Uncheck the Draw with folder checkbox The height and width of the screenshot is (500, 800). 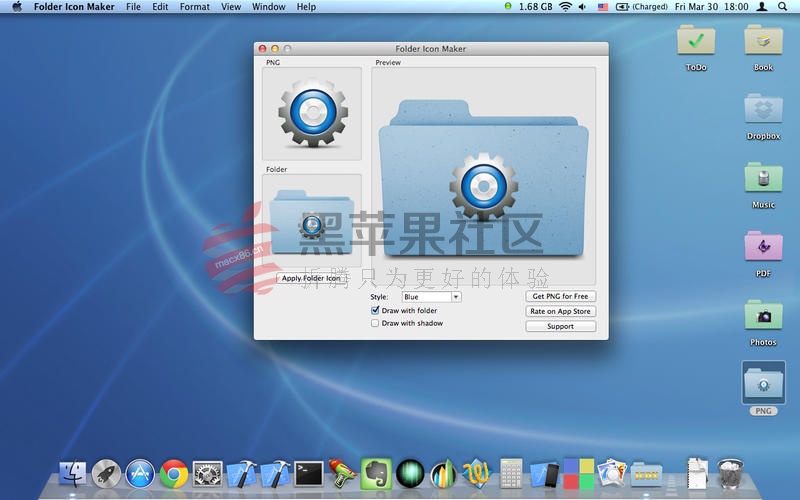[x=375, y=310]
